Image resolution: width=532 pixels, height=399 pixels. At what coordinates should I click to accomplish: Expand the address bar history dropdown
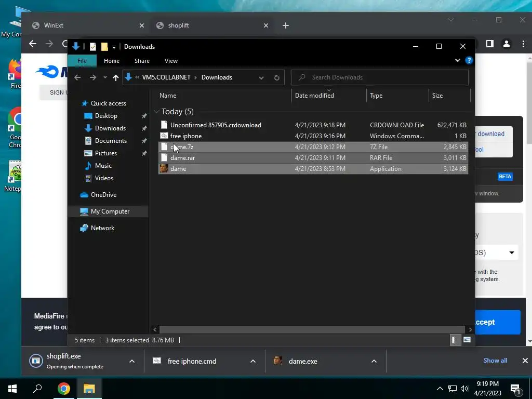coord(261,78)
